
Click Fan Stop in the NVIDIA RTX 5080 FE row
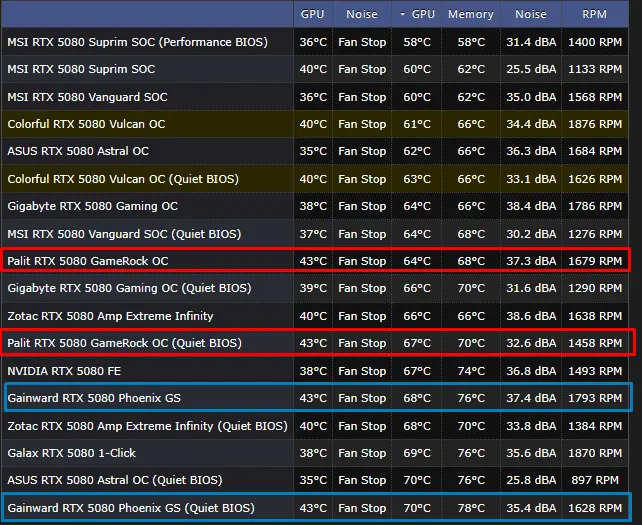pyautogui.click(x=362, y=371)
